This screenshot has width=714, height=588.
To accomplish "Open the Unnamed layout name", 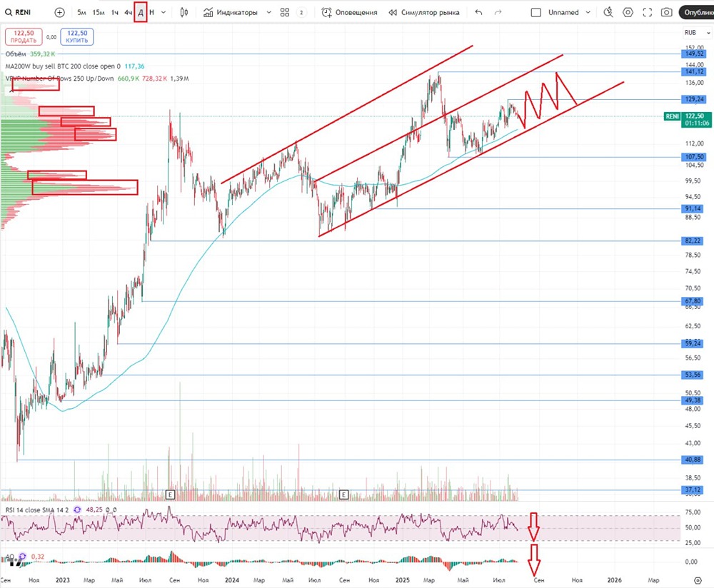I will pyautogui.click(x=563, y=12).
